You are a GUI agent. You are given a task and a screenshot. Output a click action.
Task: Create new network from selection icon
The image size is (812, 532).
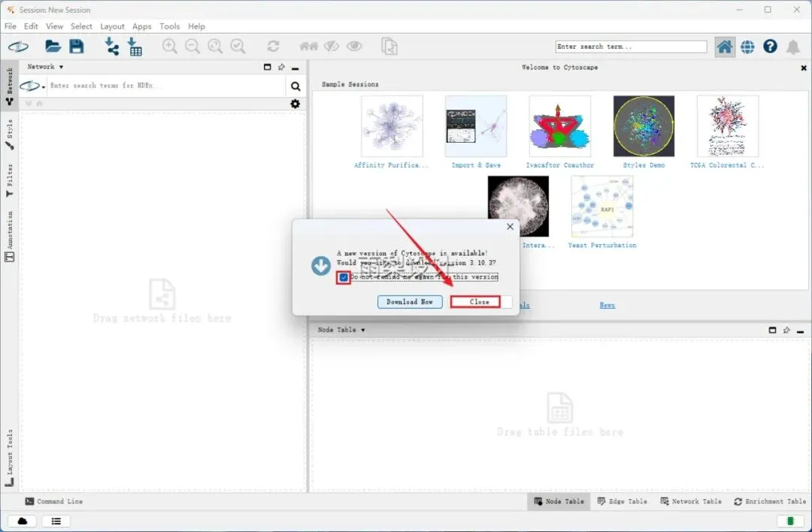point(389,47)
